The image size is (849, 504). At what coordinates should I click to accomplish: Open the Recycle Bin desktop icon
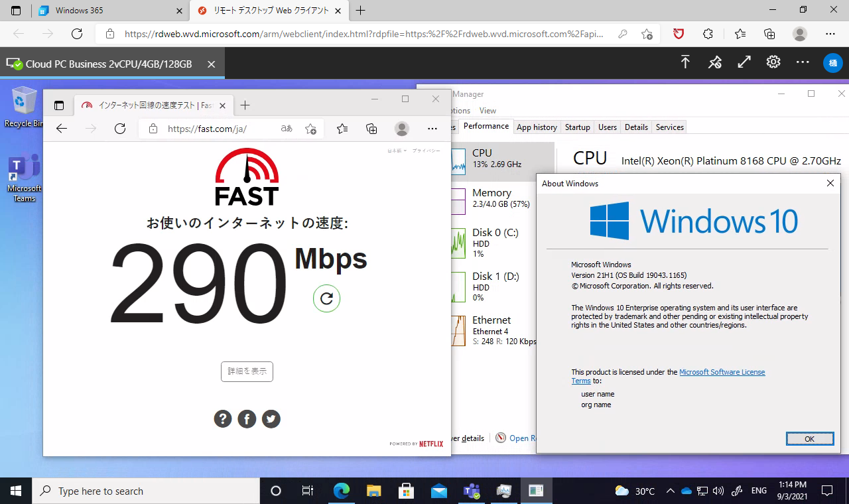[x=24, y=107]
